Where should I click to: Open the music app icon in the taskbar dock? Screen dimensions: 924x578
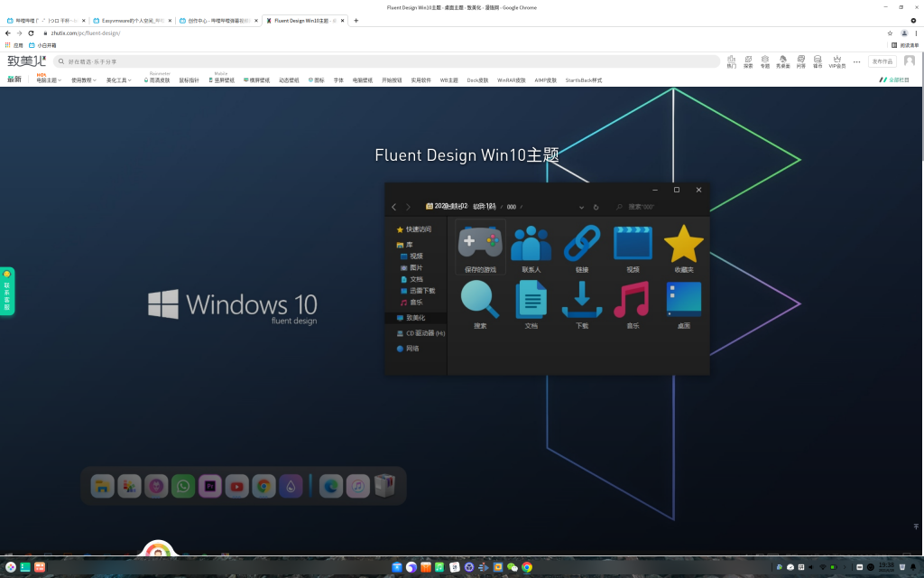point(439,567)
